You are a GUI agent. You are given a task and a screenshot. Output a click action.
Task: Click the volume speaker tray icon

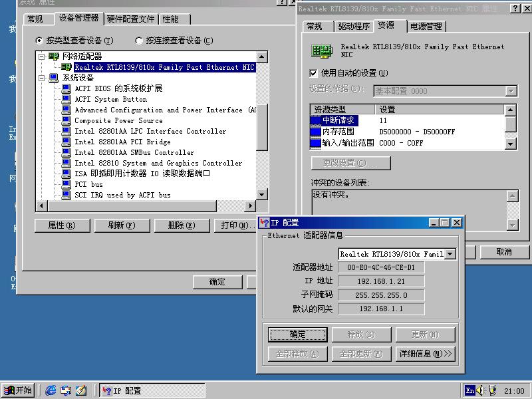pos(481,390)
